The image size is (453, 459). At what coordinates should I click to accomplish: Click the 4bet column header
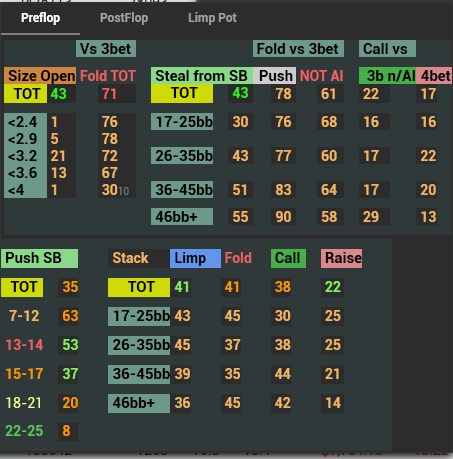point(434,76)
